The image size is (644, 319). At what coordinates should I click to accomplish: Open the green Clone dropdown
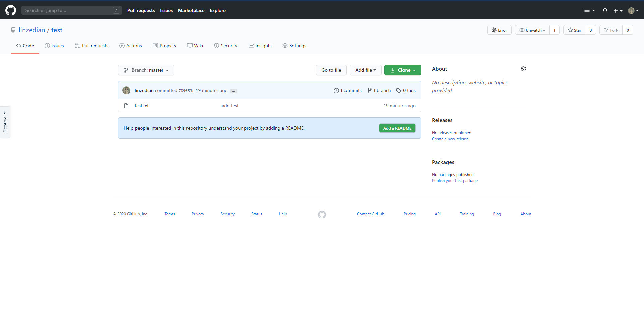(403, 70)
